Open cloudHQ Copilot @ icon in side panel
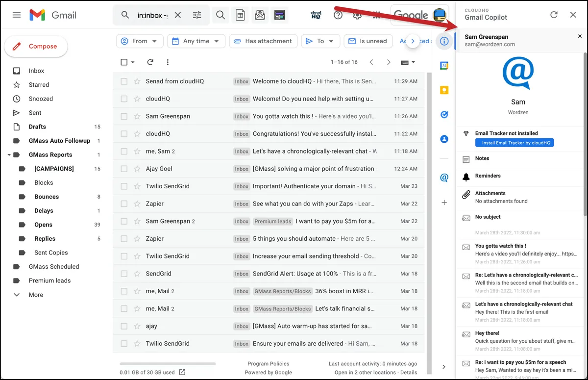Screen dimensions: 588x380 click(444, 177)
